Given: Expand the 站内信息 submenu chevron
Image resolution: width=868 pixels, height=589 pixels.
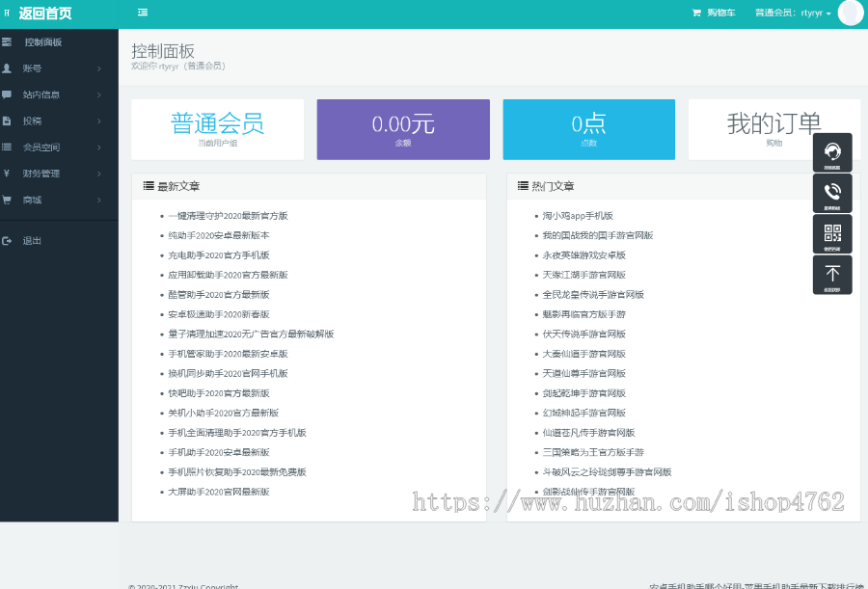Looking at the screenshot, I should pyautogui.click(x=99, y=94).
